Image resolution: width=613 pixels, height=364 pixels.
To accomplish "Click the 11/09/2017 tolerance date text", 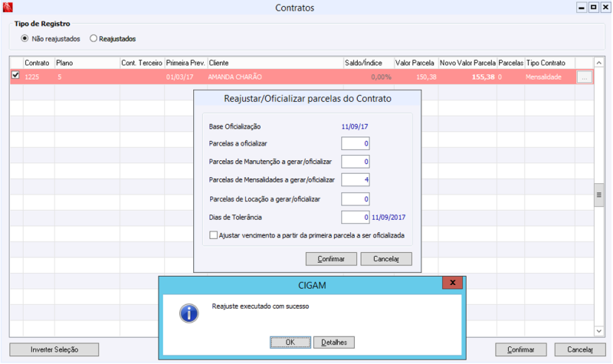I will [388, 218].
